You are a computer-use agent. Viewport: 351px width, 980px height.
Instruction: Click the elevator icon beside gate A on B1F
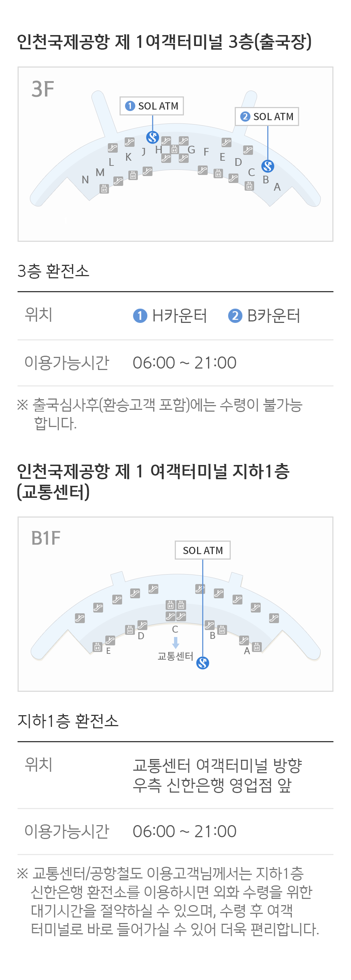257,647
